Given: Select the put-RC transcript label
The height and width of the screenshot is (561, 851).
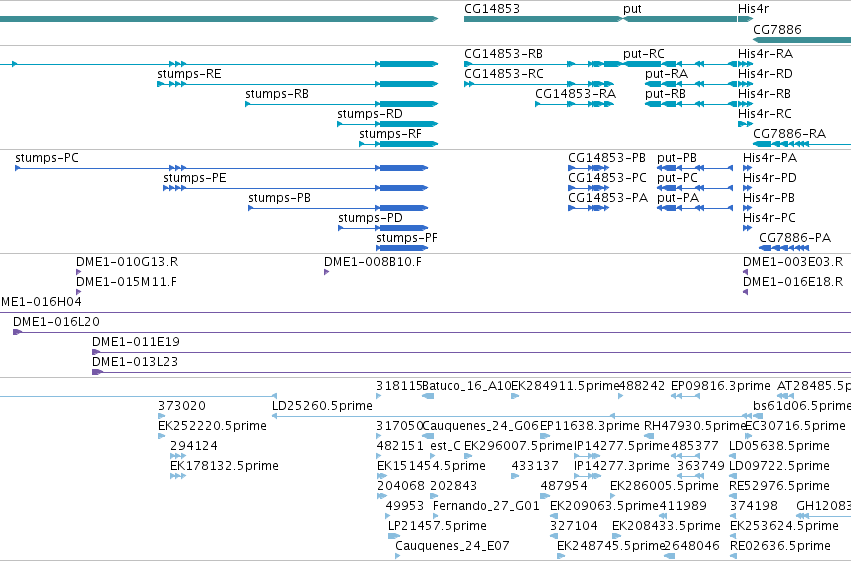Looking at the screenshot, I should click(644, 54).
